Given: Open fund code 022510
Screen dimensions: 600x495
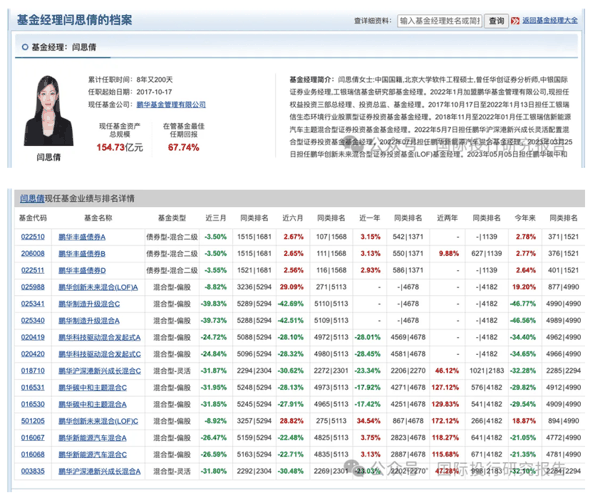Looking at the screenshot, I should (x=33, y=237).
